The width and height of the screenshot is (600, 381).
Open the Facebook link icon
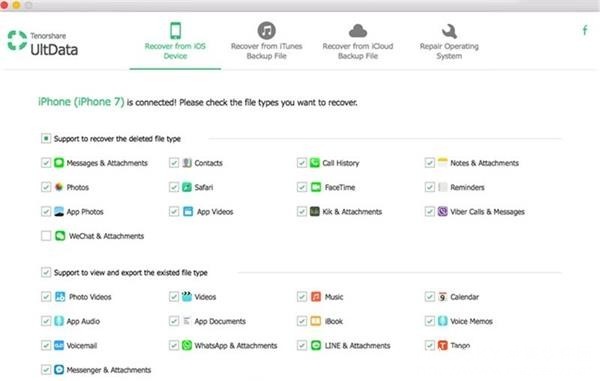click(585, 30)
